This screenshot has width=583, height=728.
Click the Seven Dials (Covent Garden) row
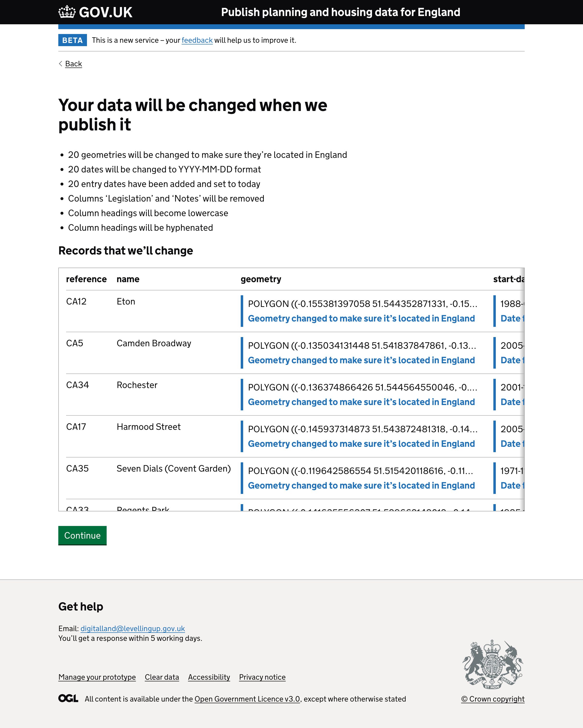(174, 469)
